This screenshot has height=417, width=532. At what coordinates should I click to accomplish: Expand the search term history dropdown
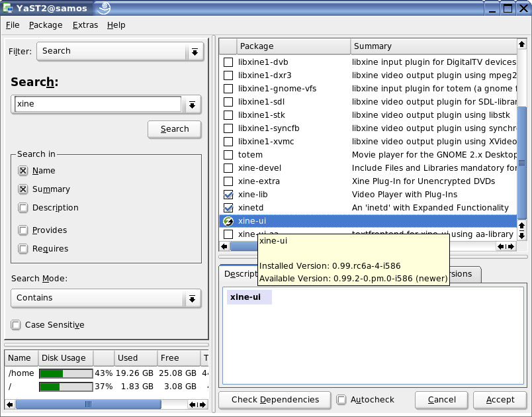(192, 105)
